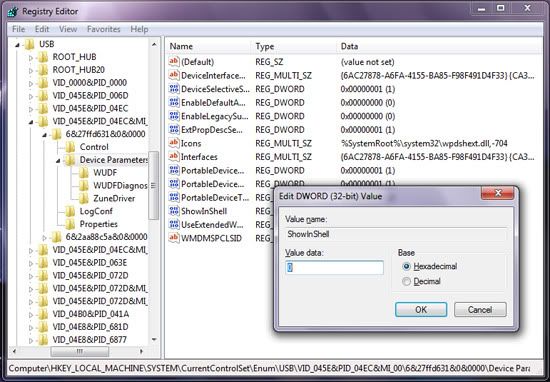Image resolution: width=550 pixels, height=382 pixels.
Task: Select the Device Parameters folder icon
Action: point(70,160)
